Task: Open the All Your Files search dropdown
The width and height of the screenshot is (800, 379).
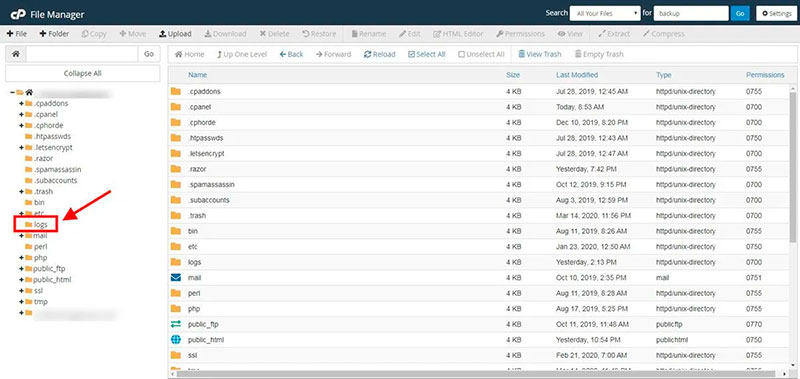Action: 605,13
